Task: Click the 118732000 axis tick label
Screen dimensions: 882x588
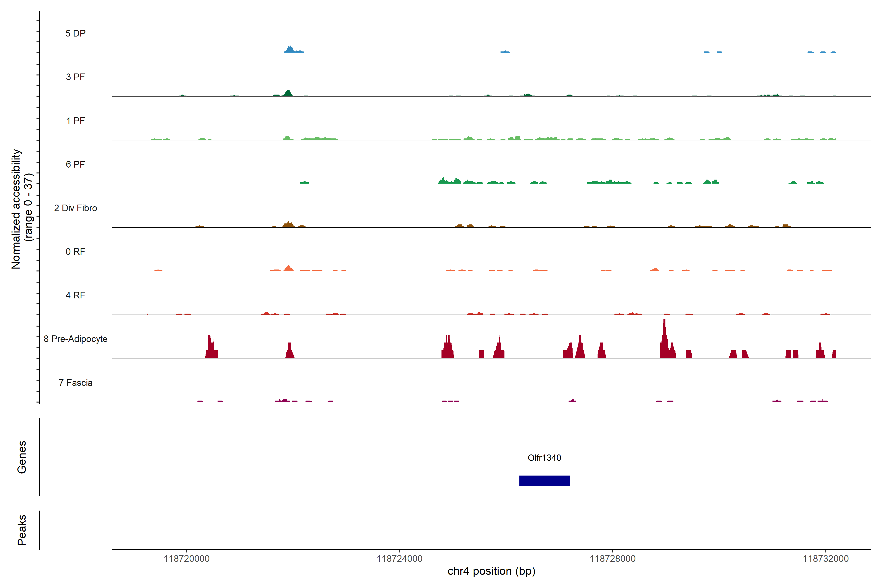Action: coord(825,559)
